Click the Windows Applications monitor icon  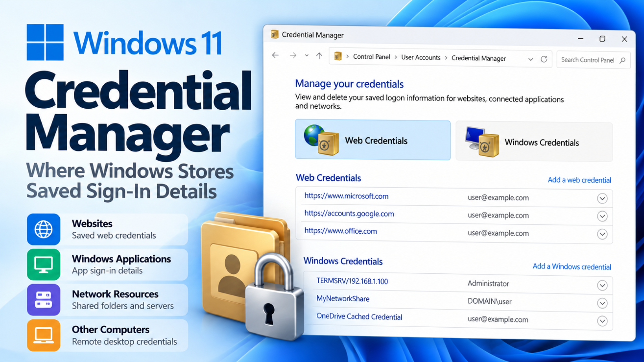44,265
